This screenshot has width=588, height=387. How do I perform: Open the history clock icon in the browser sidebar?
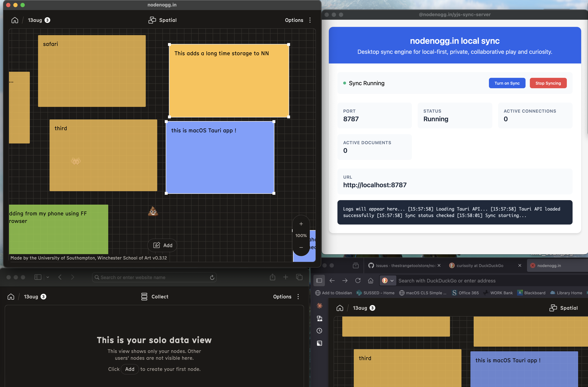point(319,331)
